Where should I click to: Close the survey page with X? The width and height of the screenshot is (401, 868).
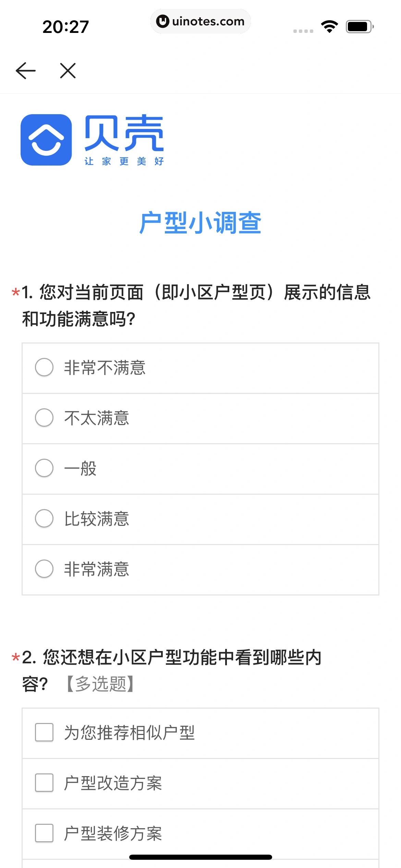[68, 71]
